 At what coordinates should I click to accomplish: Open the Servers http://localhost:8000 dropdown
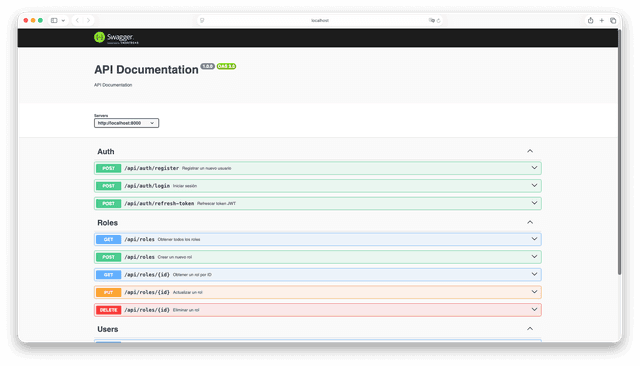point(127,123)
